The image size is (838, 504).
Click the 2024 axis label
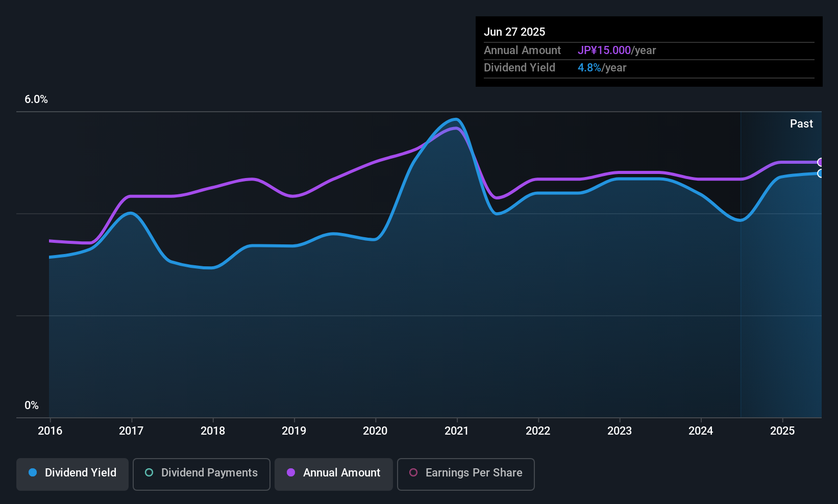tap(701, 431)
